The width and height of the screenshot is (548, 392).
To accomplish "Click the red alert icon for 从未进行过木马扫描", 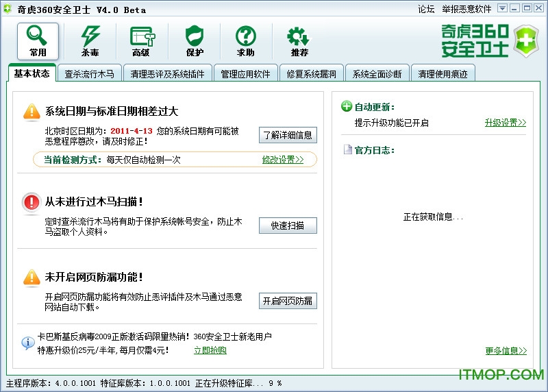I will pos(32,202).
